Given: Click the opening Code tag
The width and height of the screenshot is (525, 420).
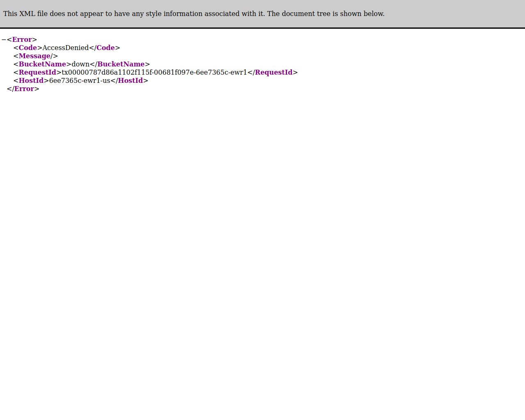Looking at the screenshot, I should pyautogui.click(x=28, y=48).
